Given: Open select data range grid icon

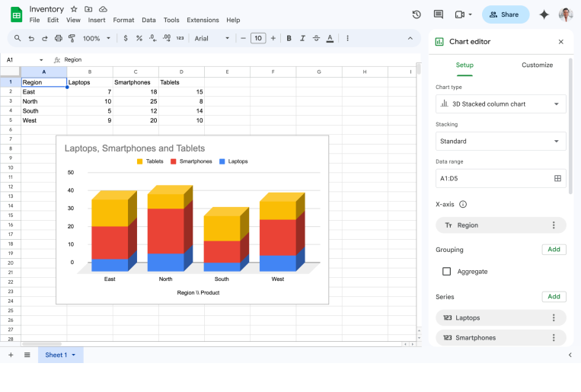Looking at the screenshot, I should click(557, 179).
